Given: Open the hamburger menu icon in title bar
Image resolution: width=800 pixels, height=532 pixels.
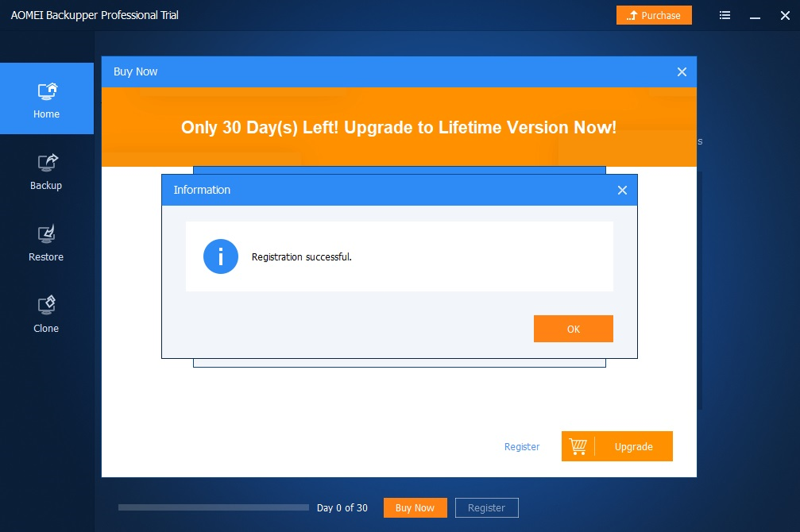Looking at the screenshot, I should tap(725, 15).
